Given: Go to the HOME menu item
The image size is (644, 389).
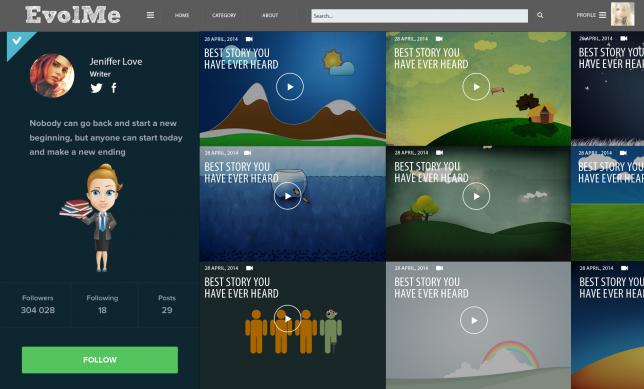Looking at the screenshot, I should coord(182,15).
